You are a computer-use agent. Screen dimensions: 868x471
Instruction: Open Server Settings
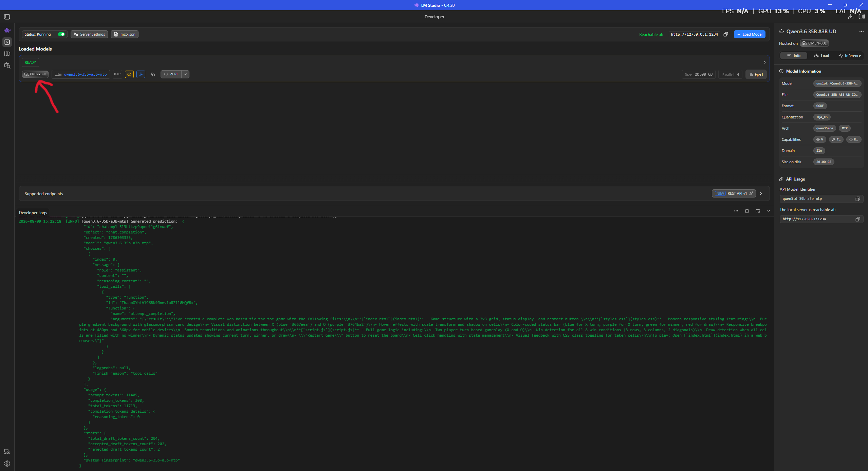(89, 34)
